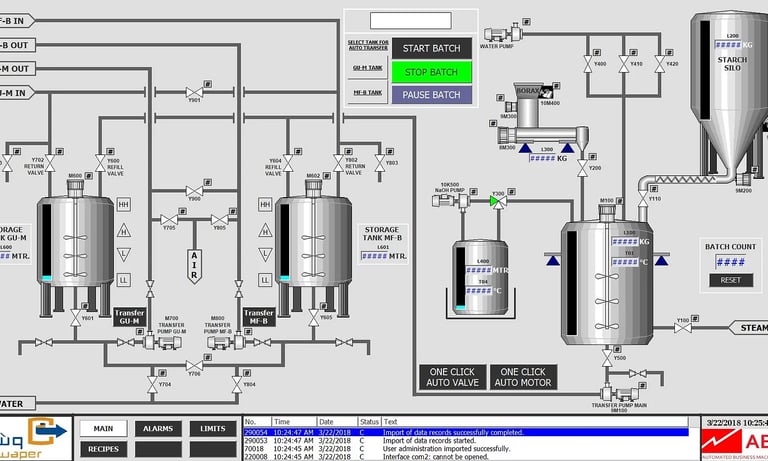
Task: Select message 'User administration imported successfully.'
Action: [x=446, y=448]
